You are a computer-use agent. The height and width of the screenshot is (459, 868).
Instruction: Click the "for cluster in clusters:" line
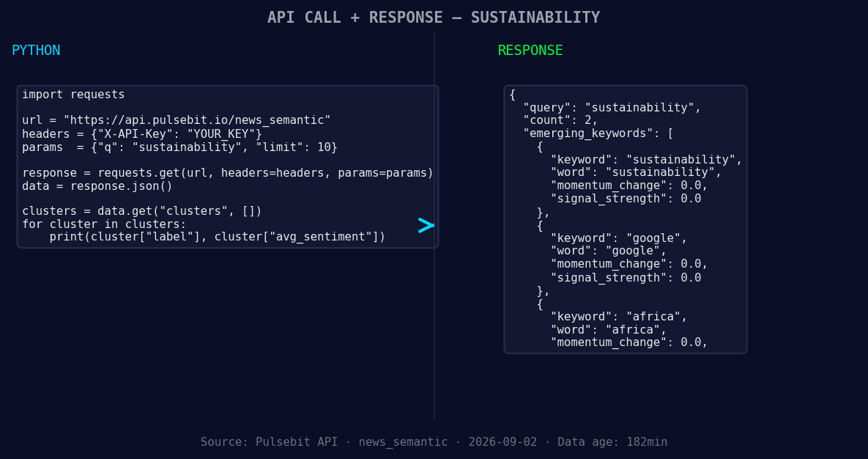click(105, 224)
